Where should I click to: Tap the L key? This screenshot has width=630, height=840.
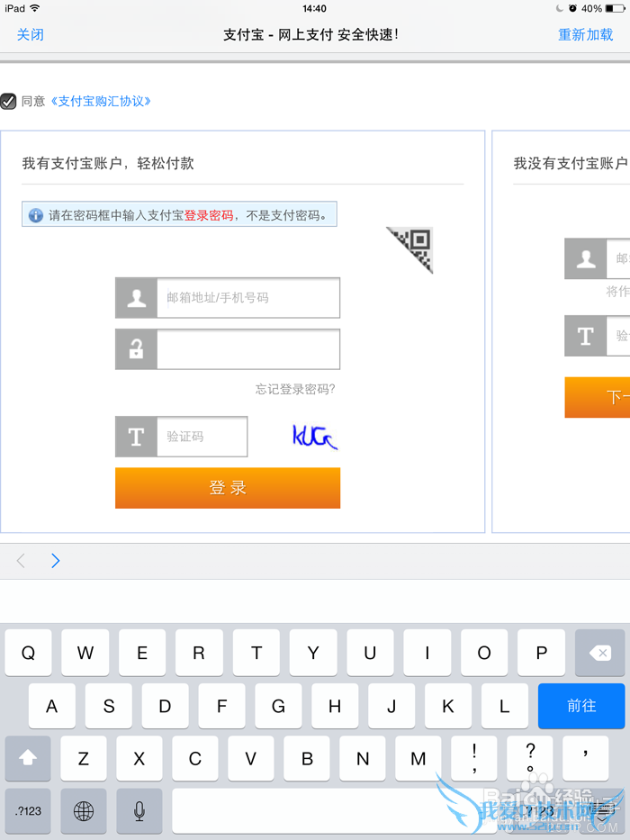pyautogui.click(x=505, y=706)
